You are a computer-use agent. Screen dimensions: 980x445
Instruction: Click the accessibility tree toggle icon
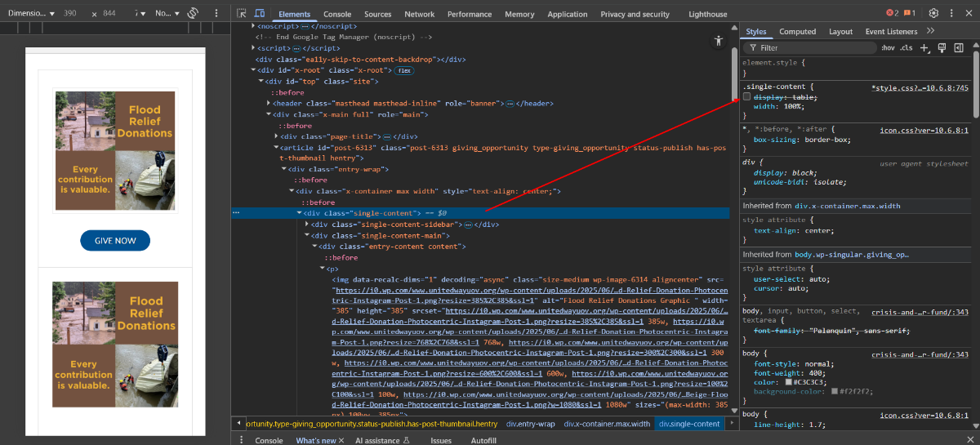pos(719,40)
